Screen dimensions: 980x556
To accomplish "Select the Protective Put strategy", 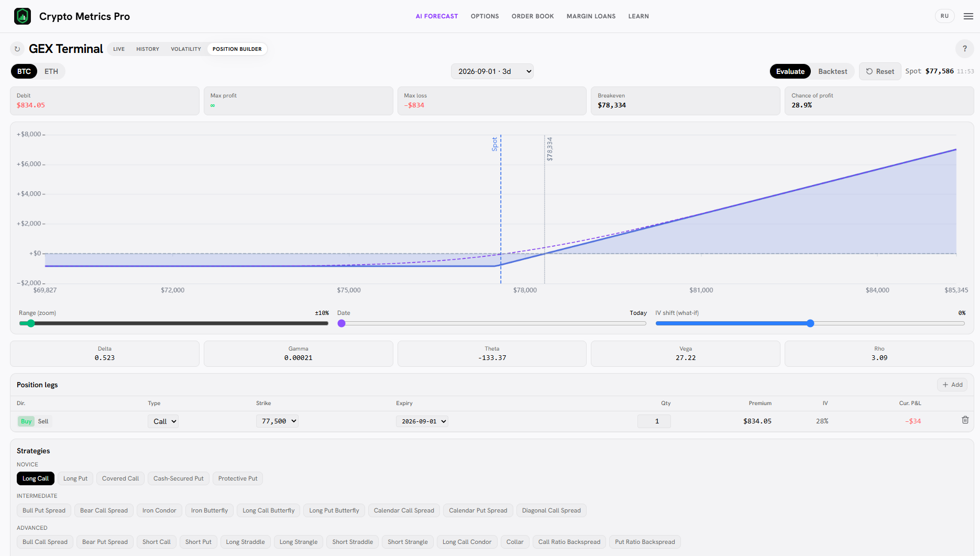I will tap(238, 478).
